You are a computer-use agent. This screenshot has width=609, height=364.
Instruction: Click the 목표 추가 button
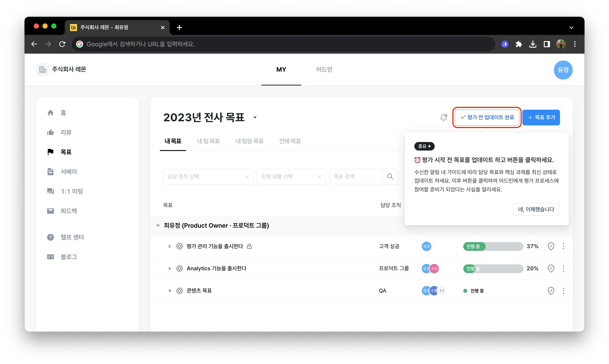tap(541, 117)
